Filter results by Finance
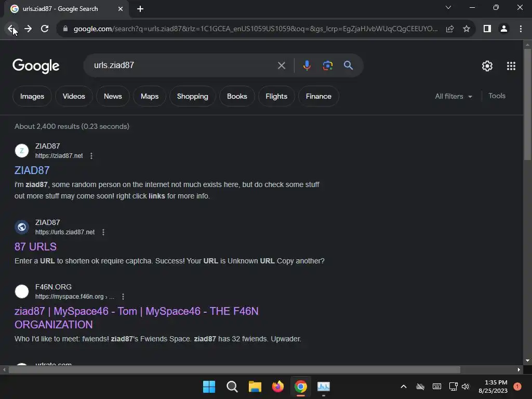532x399 pixels. pos(318,96)
